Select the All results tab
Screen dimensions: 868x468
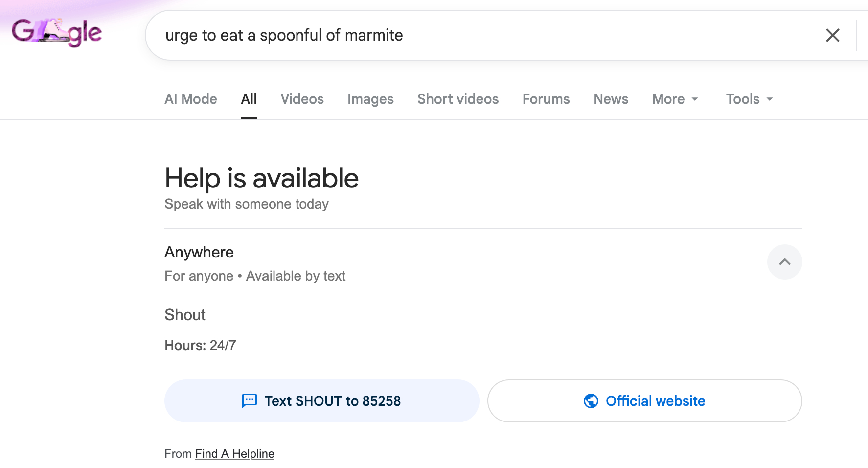(249, 99)
